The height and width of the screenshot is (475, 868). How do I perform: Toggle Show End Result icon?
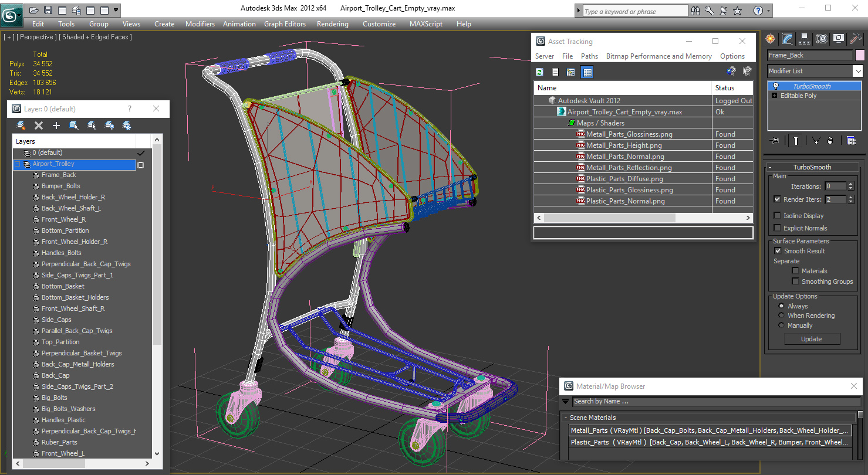click(796, 141)
